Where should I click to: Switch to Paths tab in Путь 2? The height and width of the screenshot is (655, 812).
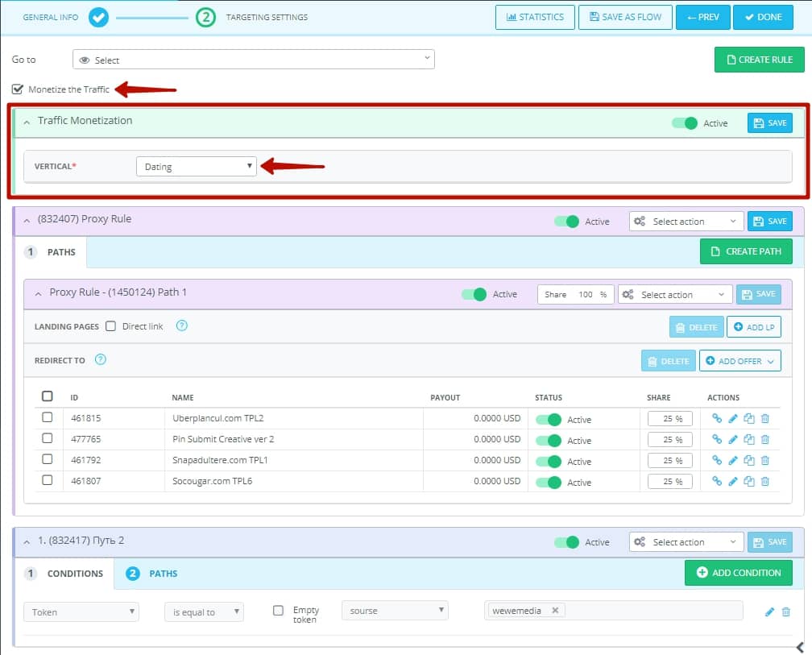point(151,573)
